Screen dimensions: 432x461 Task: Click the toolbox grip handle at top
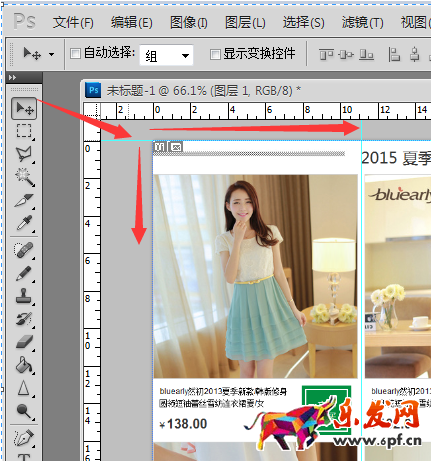[24, 90]
